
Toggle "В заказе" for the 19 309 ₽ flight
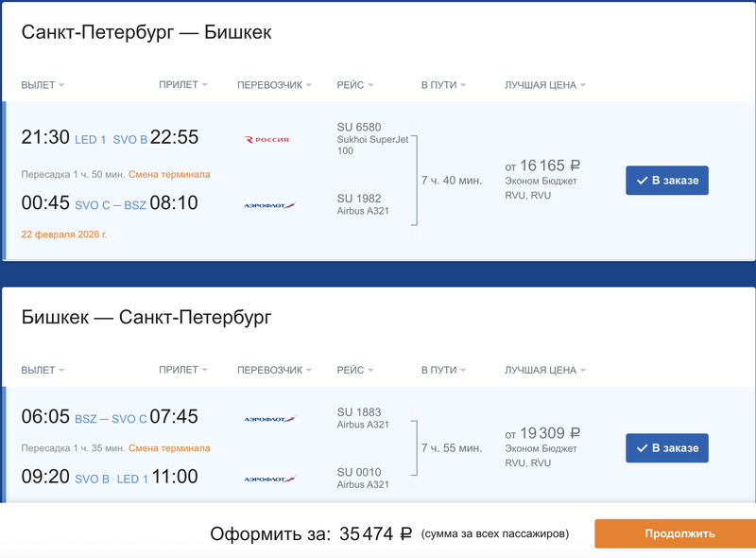666,447
